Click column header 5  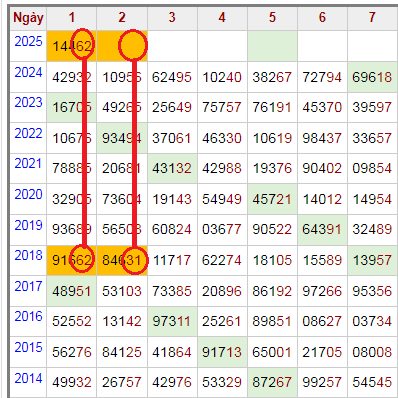[272, 18]
